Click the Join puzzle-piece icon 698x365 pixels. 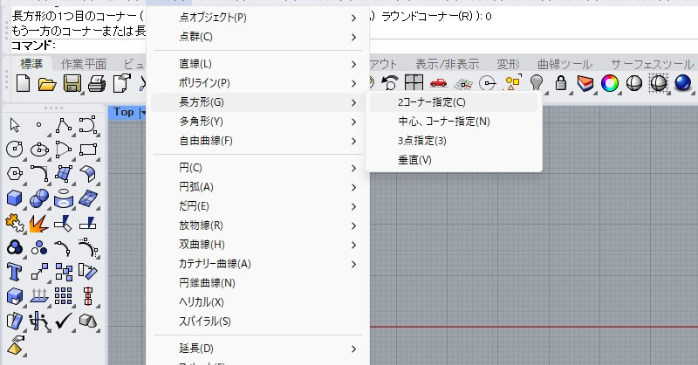15,223
